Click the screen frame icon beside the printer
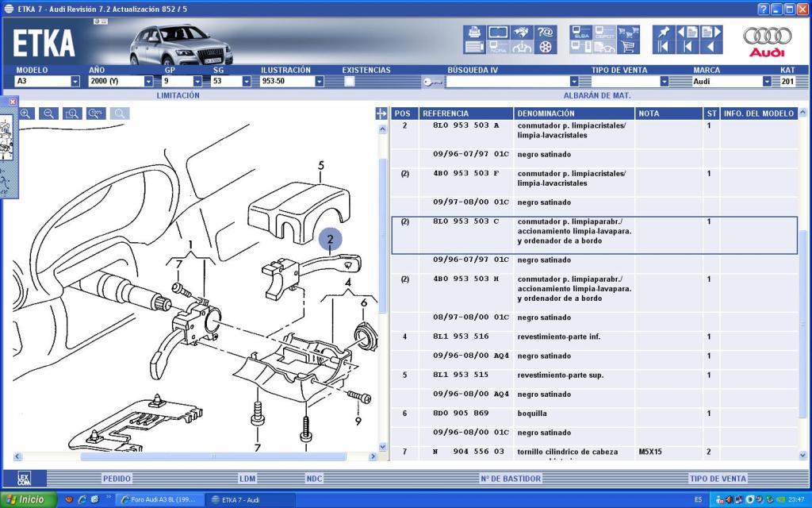This screenshot has height=508, width=812. pos(498,32)
